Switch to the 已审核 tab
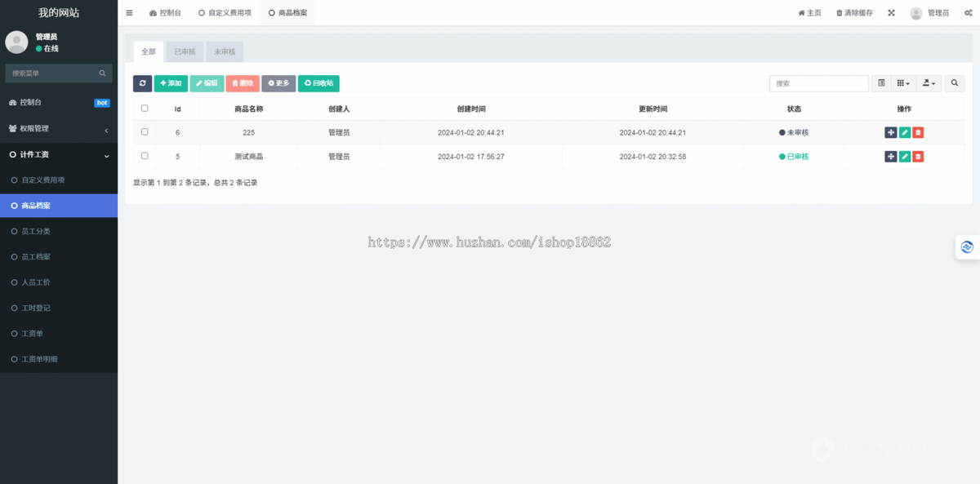 pos(184,51)
